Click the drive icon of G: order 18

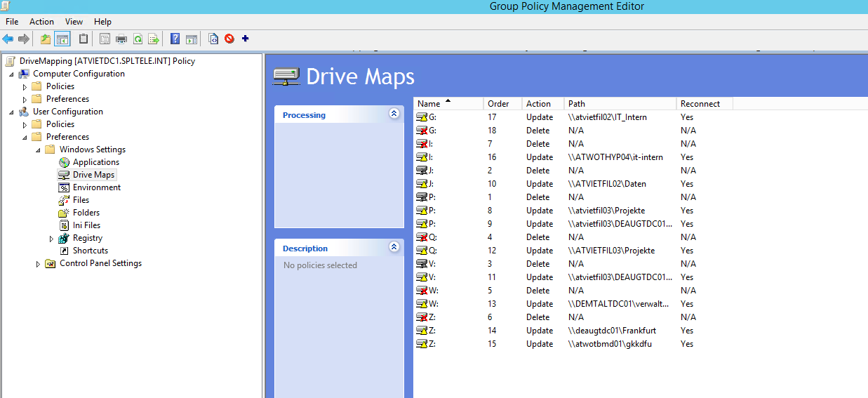tap(422, 131)
